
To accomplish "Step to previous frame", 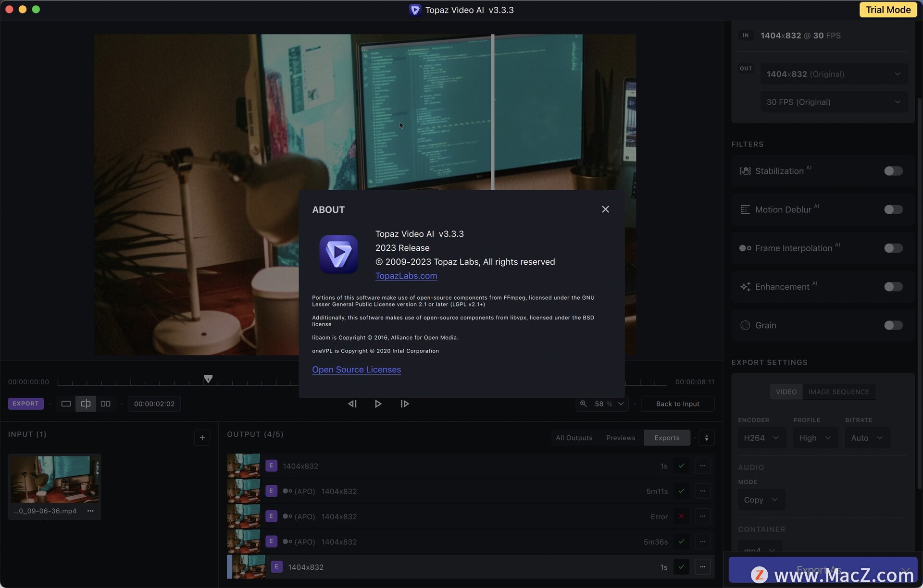I will [352, 404].
